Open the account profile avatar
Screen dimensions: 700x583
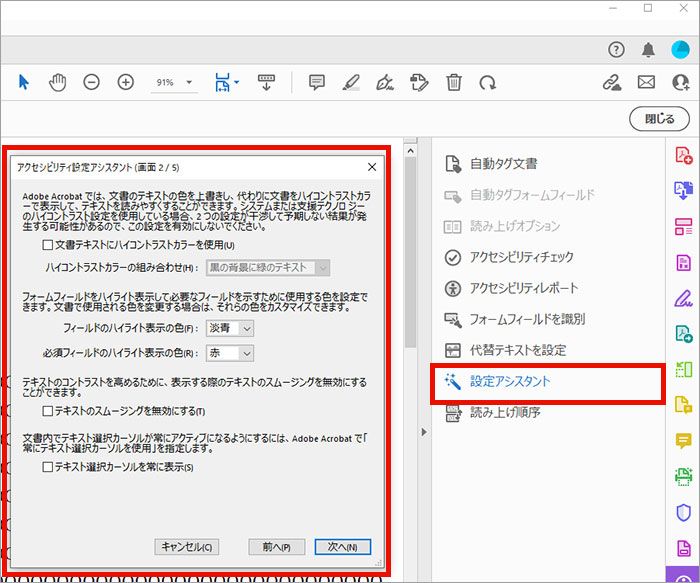(680, 50)
